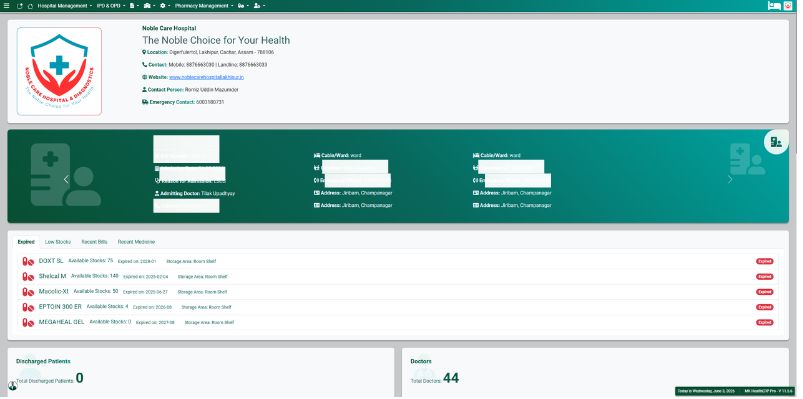Click Admitting Doctor Tilak Upadhyay text
Image resolution: width=803 pixels, height=399 pixels.
[x=195, y=194]
